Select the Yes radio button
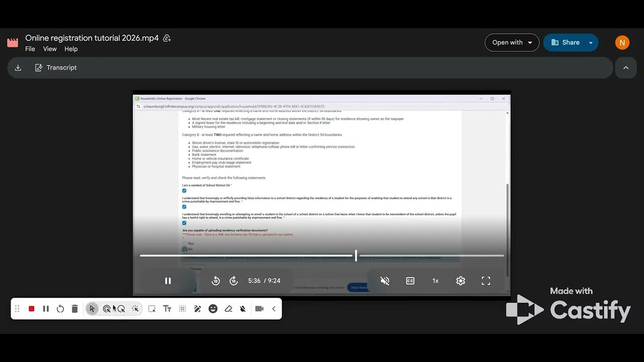 pos(185,243)
